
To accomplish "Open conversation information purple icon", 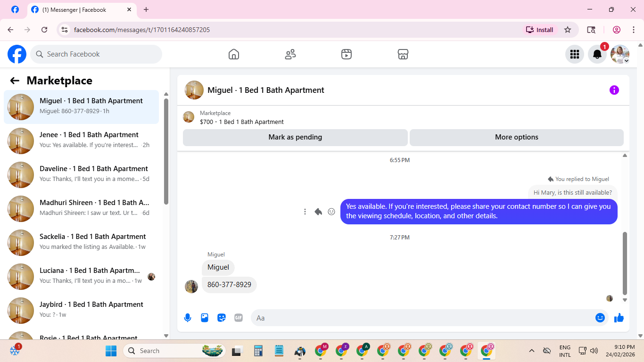I will tap(614, 90).
